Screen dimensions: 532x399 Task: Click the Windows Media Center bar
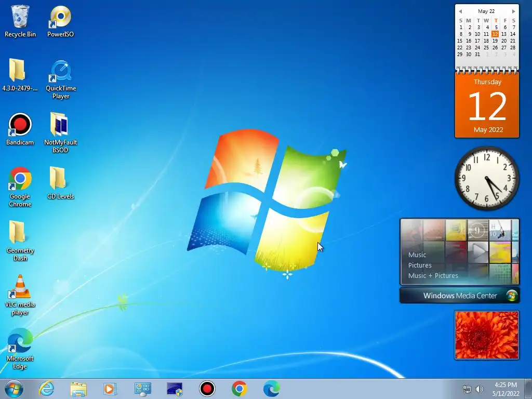click(x=459, y=296)
